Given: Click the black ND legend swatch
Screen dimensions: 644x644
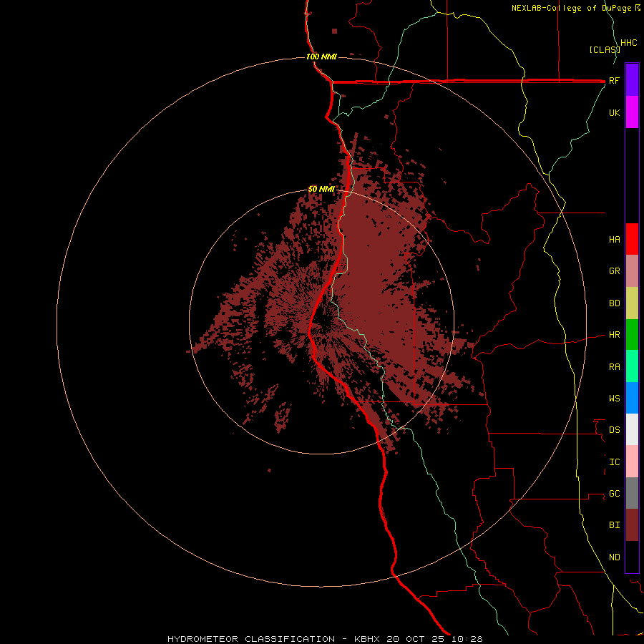Looking at the screenshot, I should point(632,557).
